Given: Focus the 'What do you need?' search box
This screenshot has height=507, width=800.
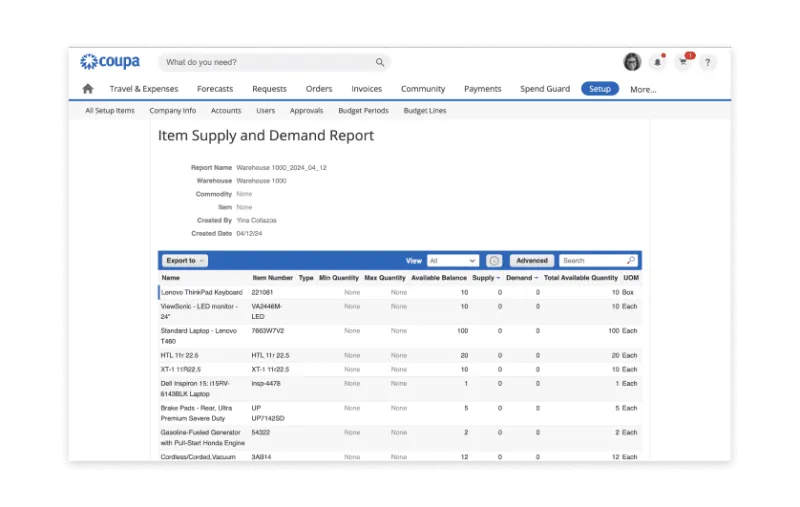Looking at the screenshot, I should (274, 62).
